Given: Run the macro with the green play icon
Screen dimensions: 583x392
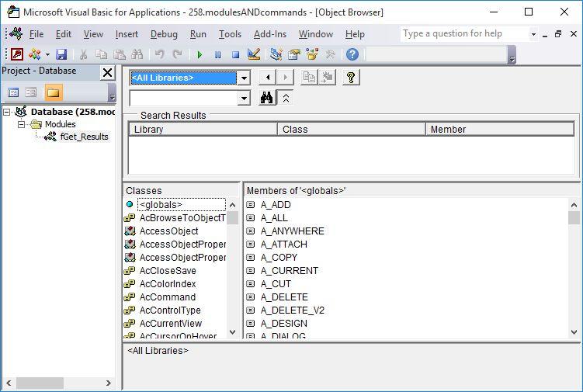Looking at the screenshot, I should [200, 54].
